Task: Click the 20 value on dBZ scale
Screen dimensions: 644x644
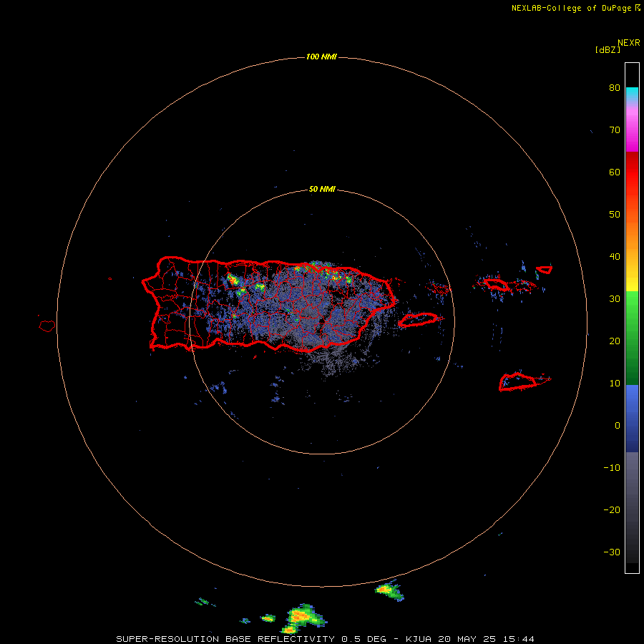Action: [x=615, y=341]
